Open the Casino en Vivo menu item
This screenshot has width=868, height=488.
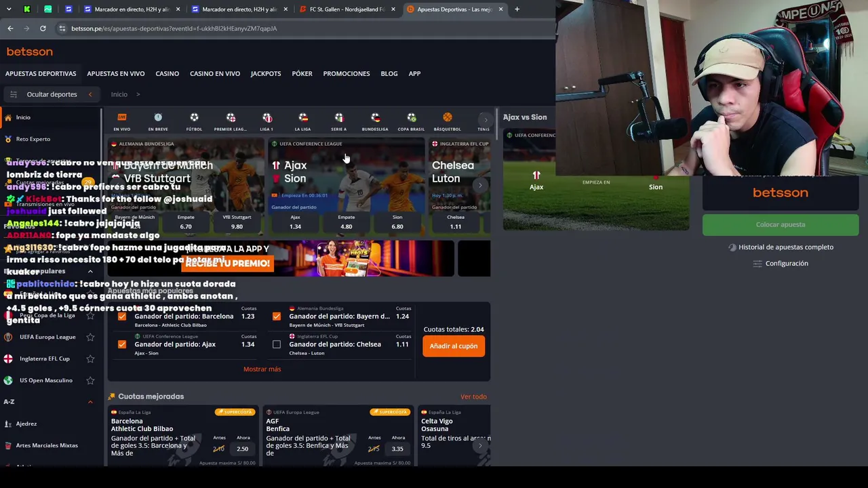point(215,73)
